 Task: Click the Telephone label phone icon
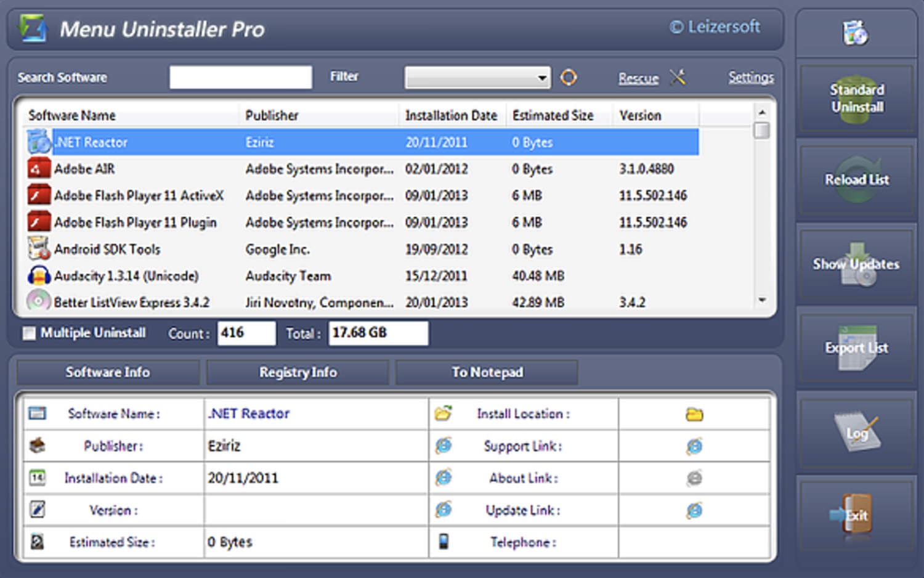point(444,542)
